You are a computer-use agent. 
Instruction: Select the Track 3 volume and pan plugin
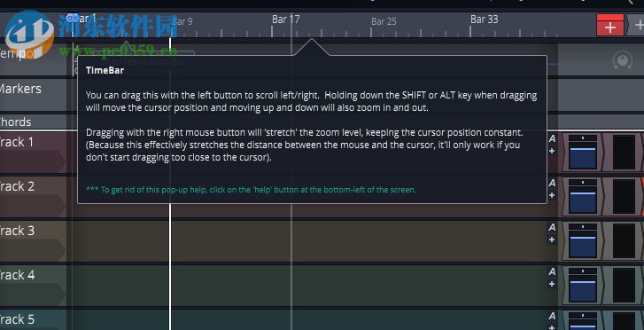point(583,240)
